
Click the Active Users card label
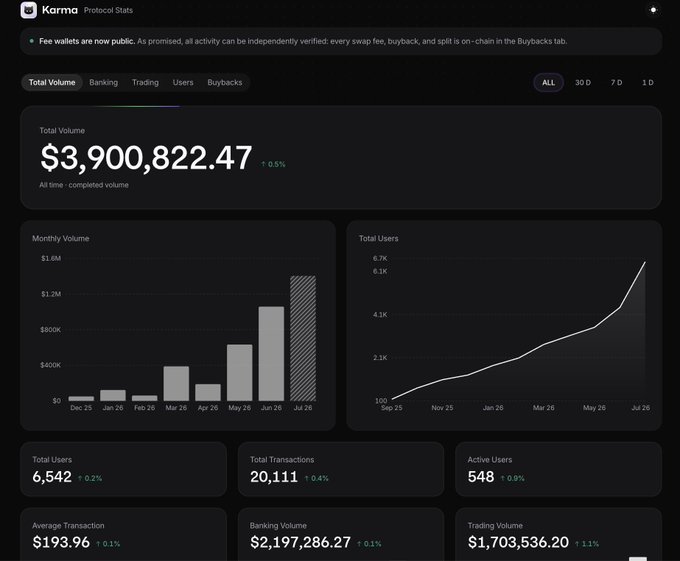point(490,460)
